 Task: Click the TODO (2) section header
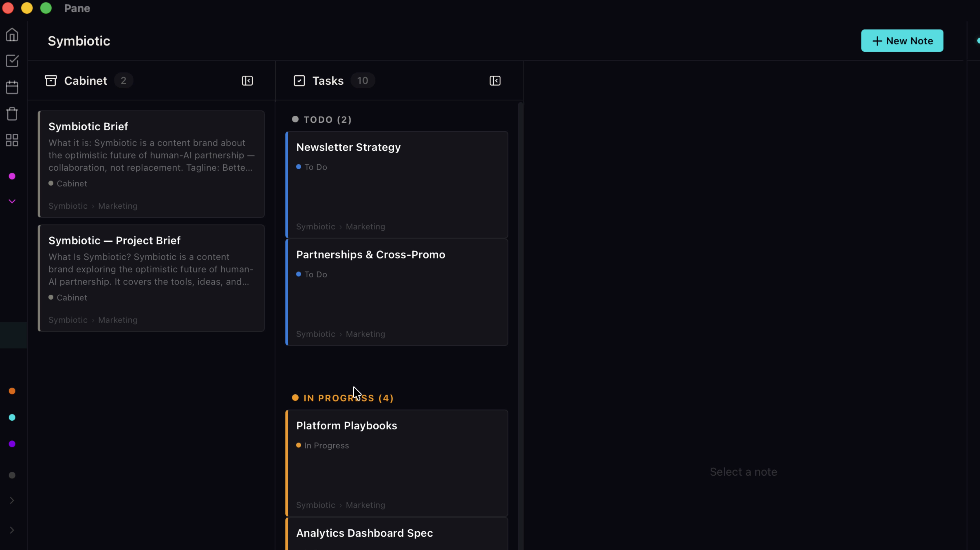(322, 120)
